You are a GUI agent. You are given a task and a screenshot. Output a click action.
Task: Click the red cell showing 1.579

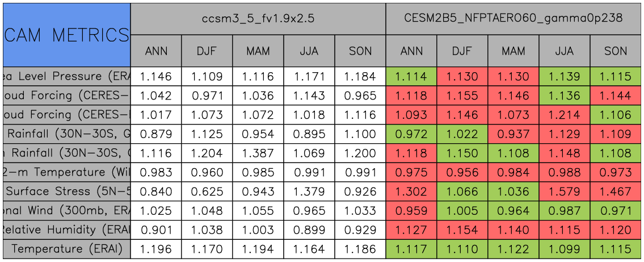pos(564,192)
